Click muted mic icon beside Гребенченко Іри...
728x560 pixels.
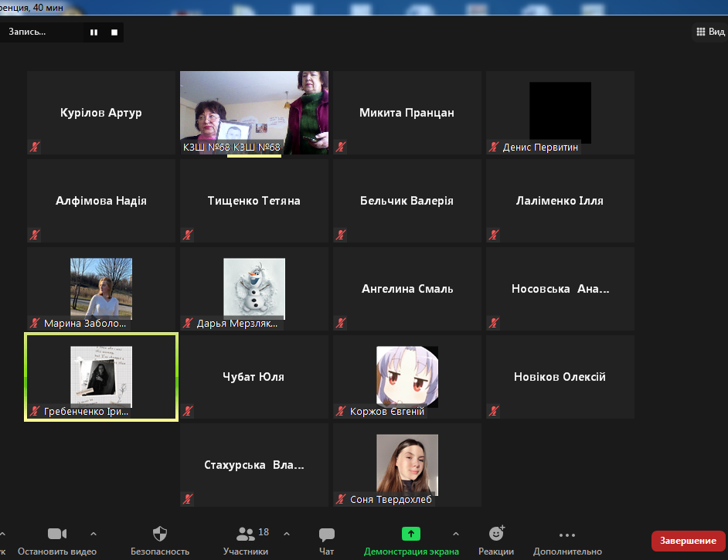pos(34,411)
